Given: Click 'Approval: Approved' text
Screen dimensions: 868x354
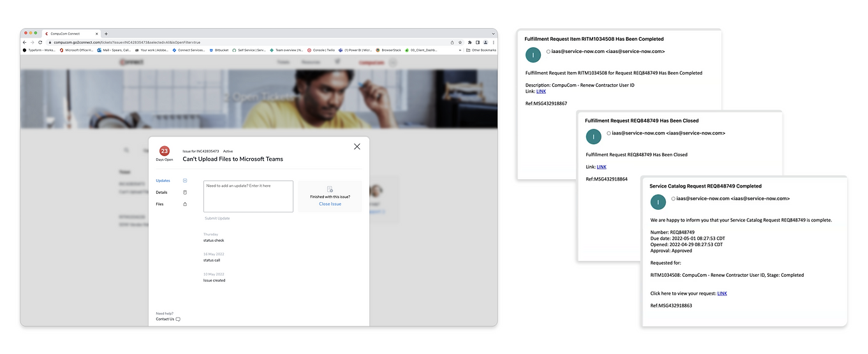Looking at the screenshot, I should 671,251.
